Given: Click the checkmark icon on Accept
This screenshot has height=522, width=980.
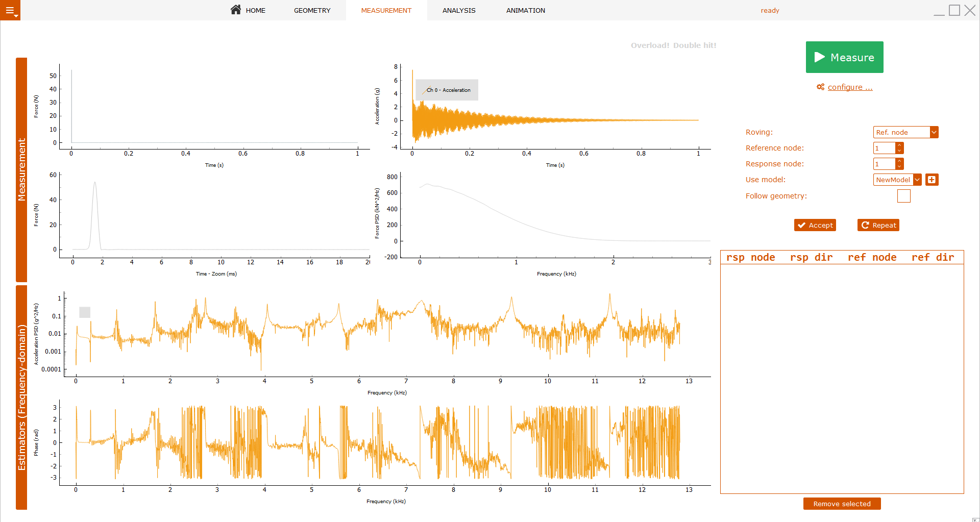Looking at the screenshot, I should [x=802, y=225].
